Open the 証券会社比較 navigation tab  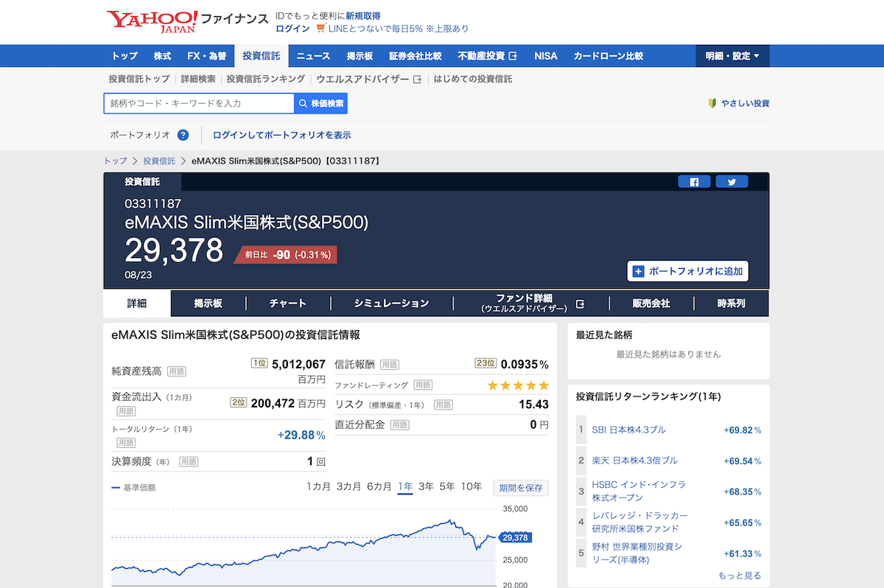pos(415,56)
